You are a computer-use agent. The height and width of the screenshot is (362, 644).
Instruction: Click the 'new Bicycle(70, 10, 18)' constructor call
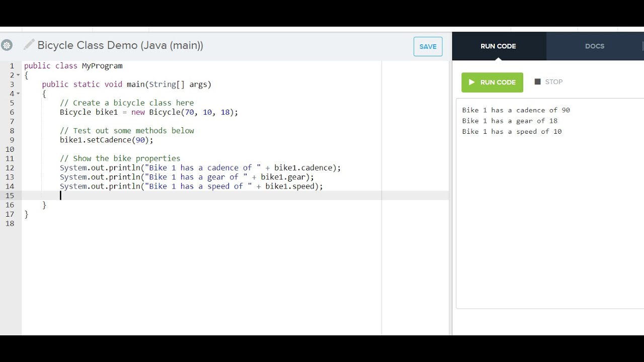pos(184,112)
